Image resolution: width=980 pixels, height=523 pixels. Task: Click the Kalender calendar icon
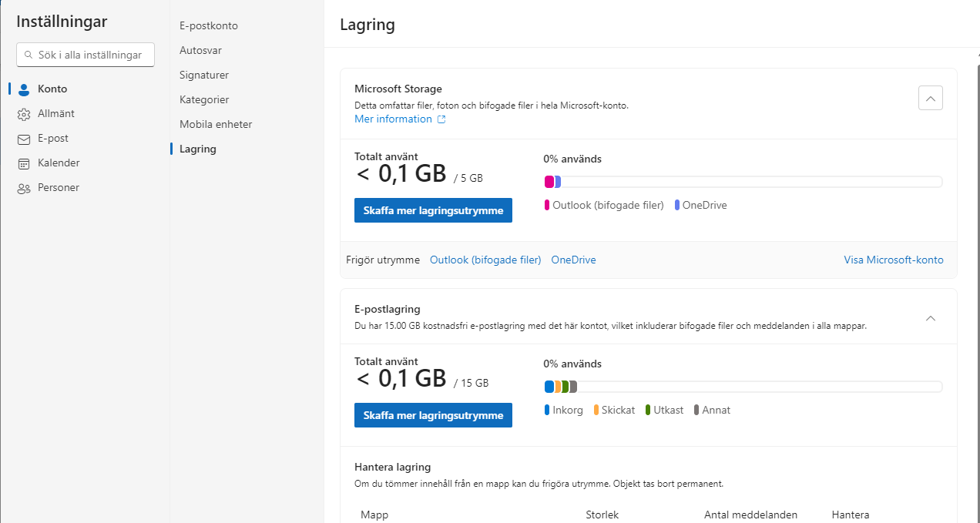(x=23, y=163)
